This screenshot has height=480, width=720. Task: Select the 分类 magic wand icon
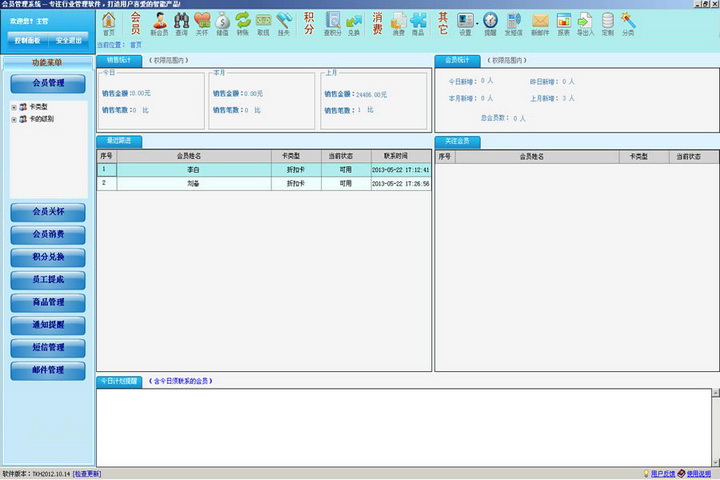click(x=628, y=24)
